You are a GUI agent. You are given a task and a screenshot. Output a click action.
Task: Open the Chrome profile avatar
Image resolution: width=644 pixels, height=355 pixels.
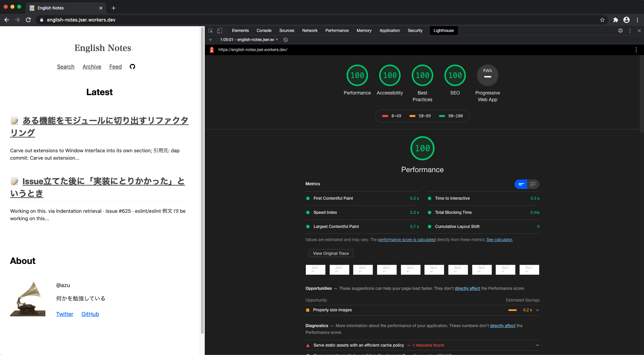pos(627,20)
